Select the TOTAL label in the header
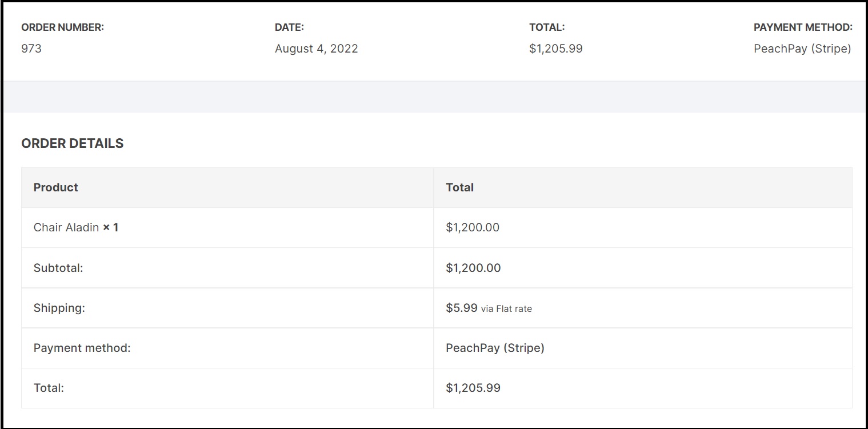The width and height of the screenshot is (868, 429). click(547, 27)
